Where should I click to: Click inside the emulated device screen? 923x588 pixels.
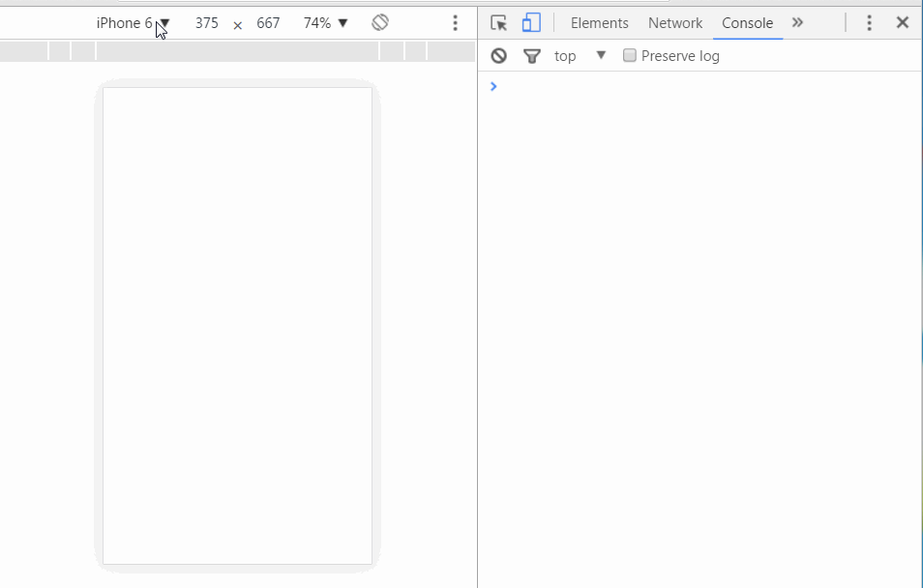[x=237, y=325]
